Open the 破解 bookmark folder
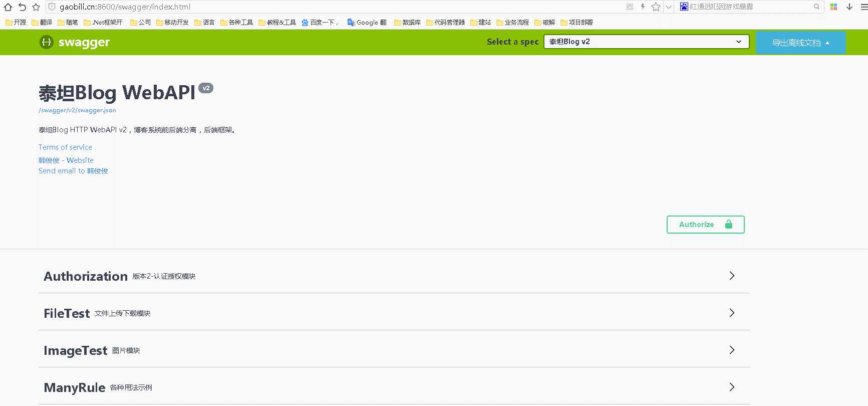 click(x=544, y=22)
